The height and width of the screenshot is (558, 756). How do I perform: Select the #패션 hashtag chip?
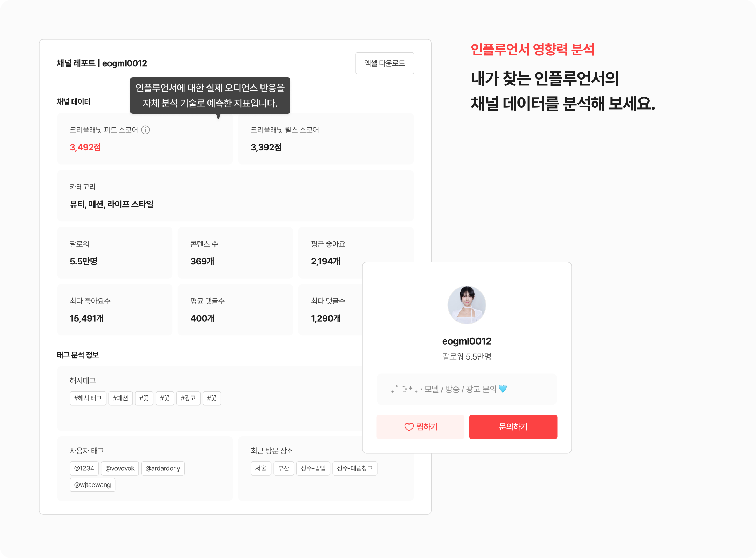click(x=121, y=398)
